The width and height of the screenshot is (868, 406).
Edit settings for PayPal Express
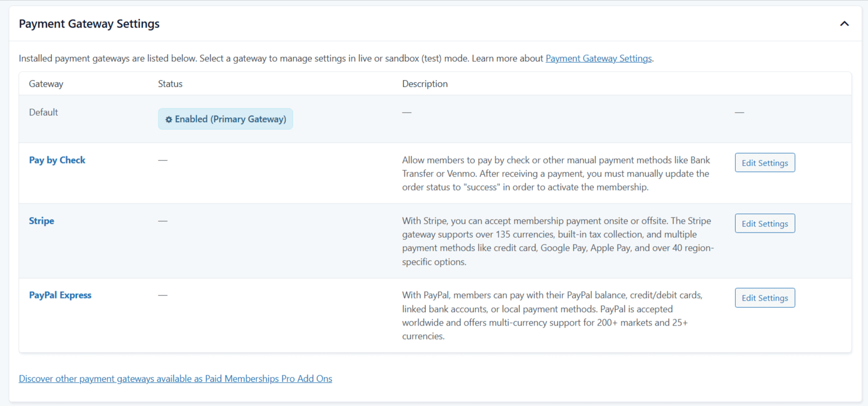tap(764, 297)
